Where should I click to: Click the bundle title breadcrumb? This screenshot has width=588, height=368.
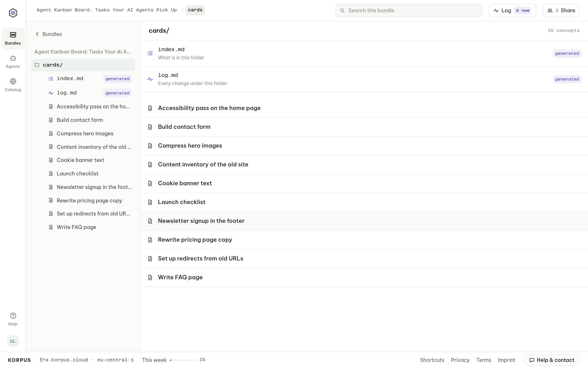(107, 10)
